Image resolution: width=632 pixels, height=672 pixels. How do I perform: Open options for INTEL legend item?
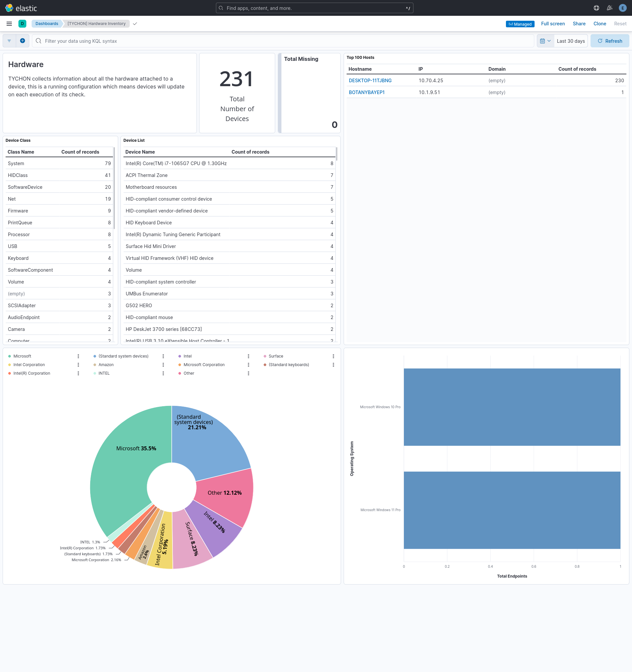[x=163, y=373]
